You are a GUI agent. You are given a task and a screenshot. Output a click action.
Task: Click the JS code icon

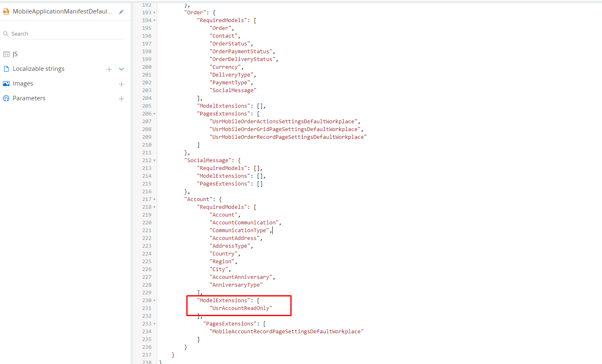click(x=6, y=54)
